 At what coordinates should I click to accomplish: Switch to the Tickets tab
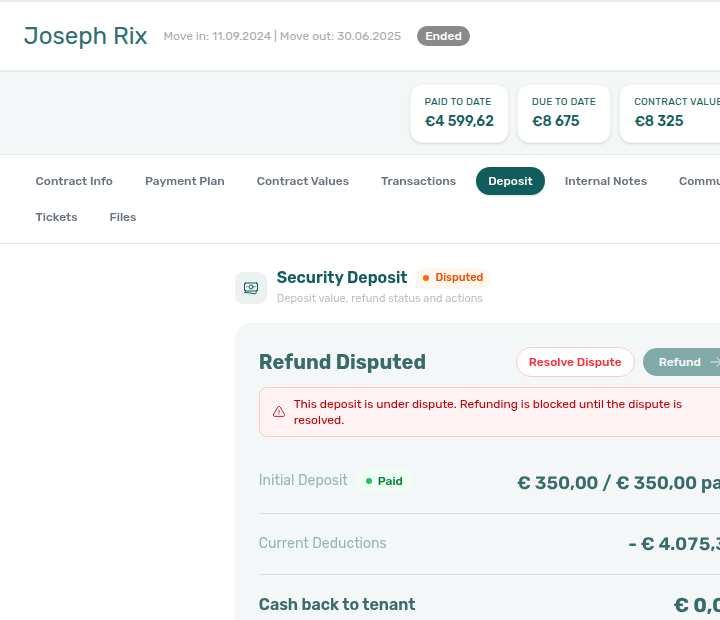coord(56,217)
